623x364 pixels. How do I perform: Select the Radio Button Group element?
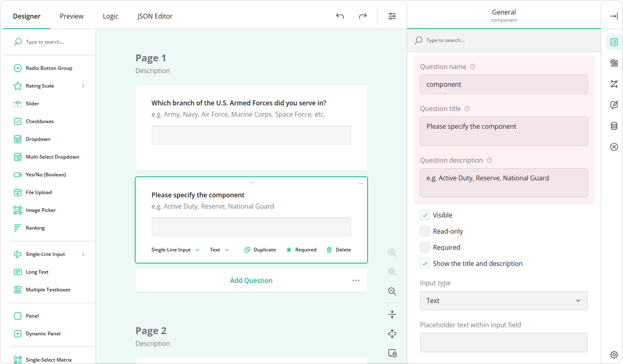(x=48, y=68)
